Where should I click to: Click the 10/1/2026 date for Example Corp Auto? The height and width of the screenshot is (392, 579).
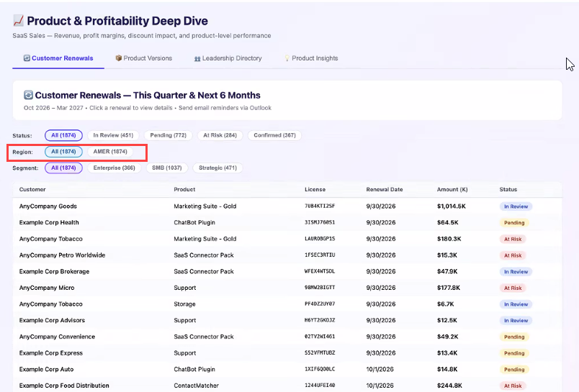pyautogui.click(x=380, y=369)
